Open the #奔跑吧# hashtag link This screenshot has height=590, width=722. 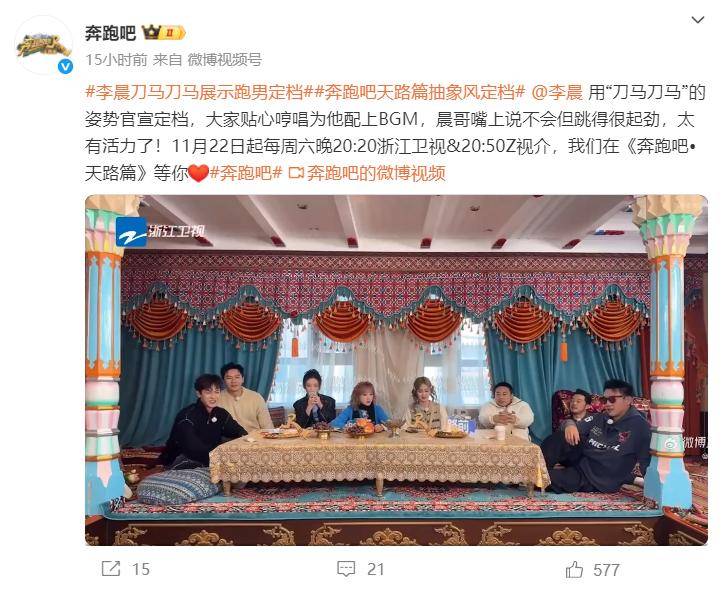coord(246,173)
